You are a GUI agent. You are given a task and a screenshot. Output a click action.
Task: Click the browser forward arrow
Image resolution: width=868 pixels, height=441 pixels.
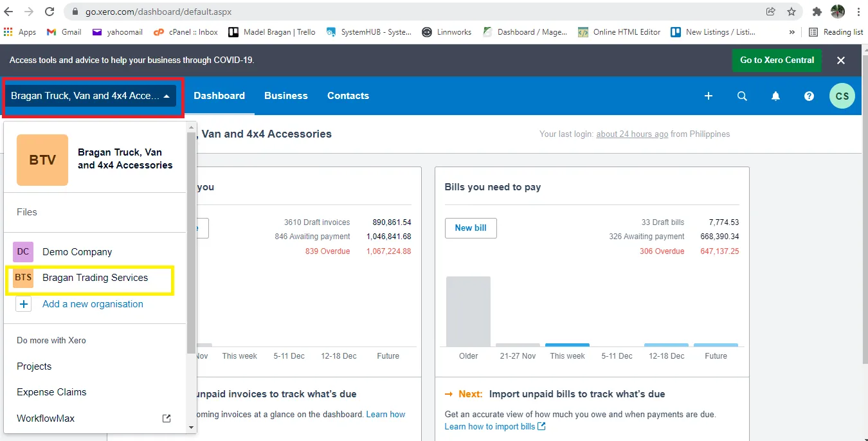pos(29,12)
